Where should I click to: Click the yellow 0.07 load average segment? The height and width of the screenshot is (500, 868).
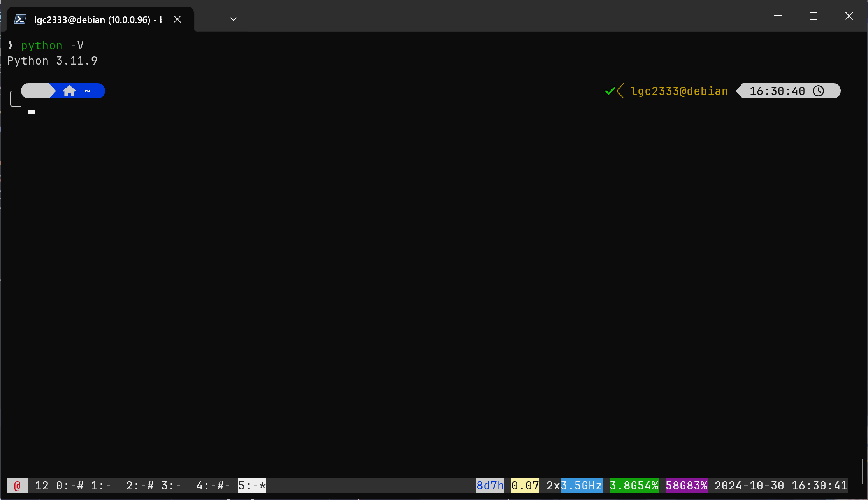[525, 486]
